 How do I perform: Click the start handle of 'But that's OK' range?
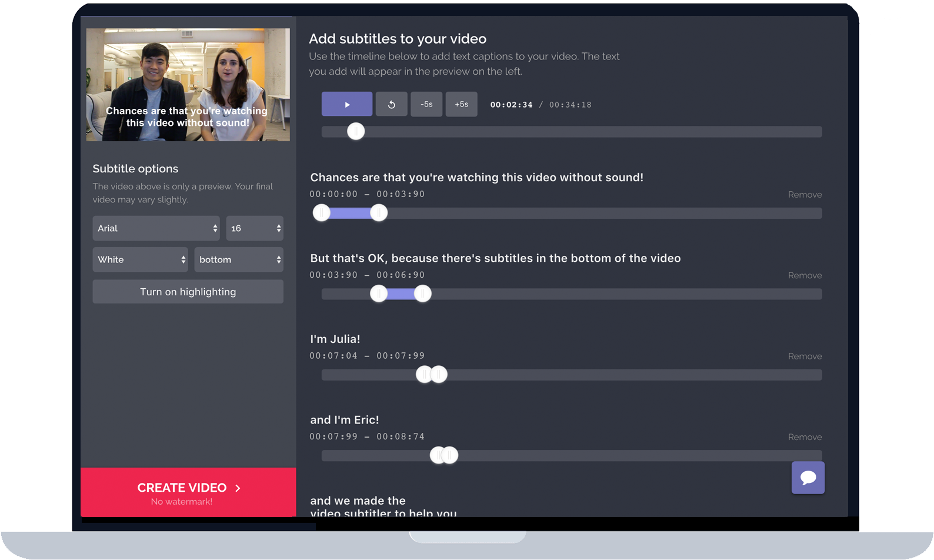pos(379,293)
